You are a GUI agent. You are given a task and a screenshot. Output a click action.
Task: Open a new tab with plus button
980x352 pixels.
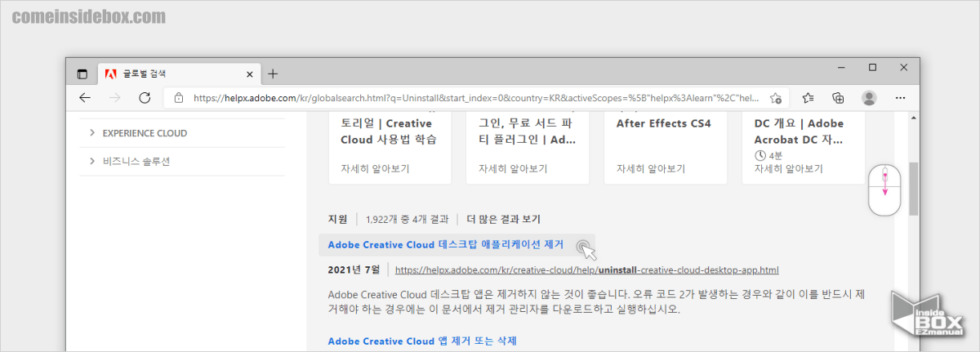point(273,74)
